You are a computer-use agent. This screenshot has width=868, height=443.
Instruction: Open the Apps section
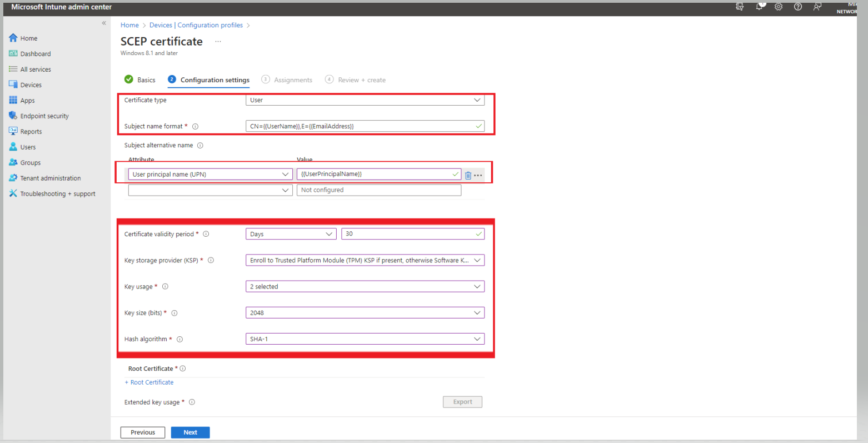click(x=27, y=100)
